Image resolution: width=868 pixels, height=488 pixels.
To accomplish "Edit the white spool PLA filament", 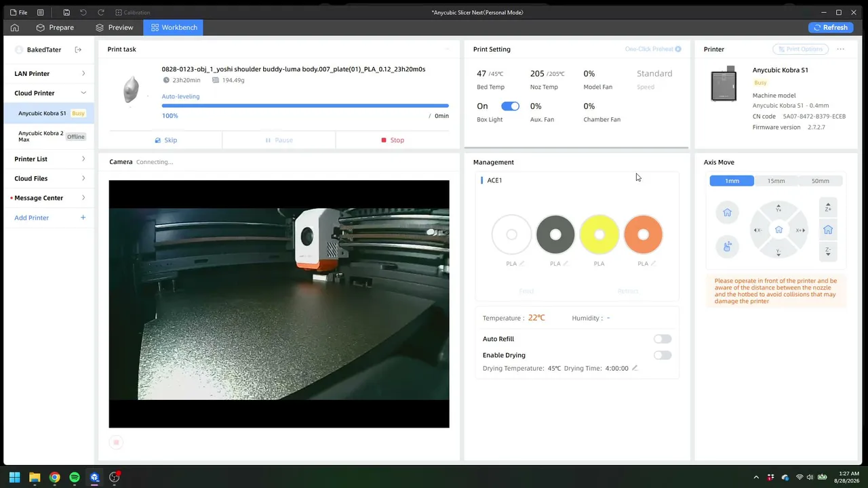I will point(521,264).
